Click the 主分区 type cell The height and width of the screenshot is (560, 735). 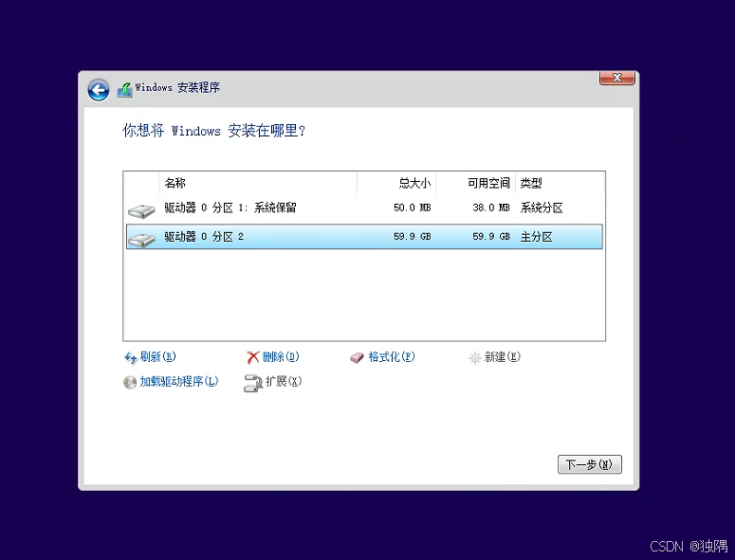point(536,237)
